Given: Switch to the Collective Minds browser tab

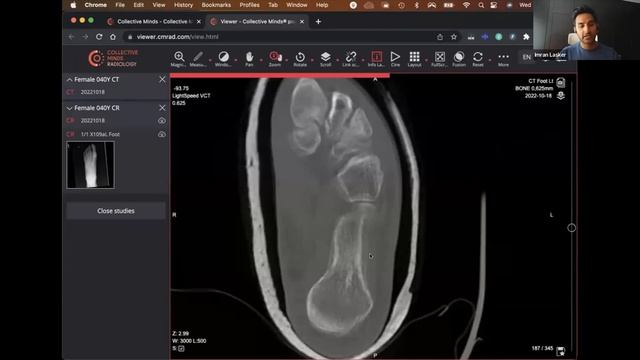Looking at the screenshot, I should (x=153, y=22).
